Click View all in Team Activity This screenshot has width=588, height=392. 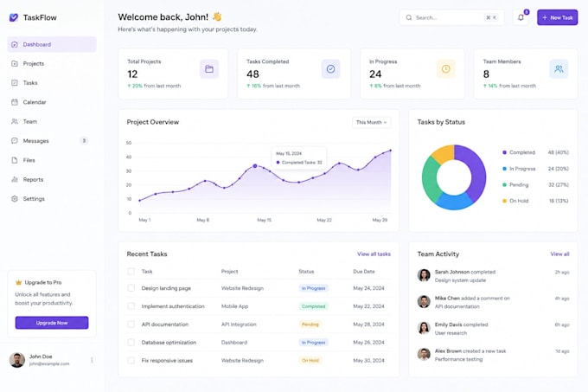559,254
